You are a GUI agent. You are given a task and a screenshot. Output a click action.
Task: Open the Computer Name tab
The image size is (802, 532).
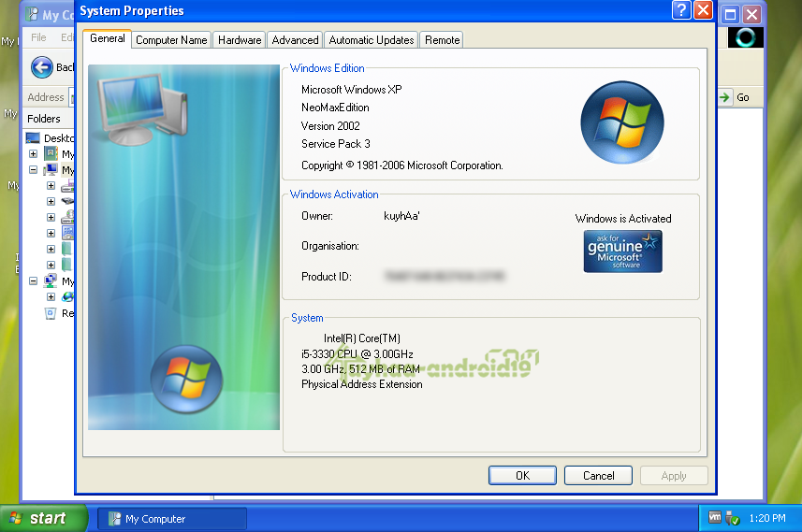tap(171, 40)
